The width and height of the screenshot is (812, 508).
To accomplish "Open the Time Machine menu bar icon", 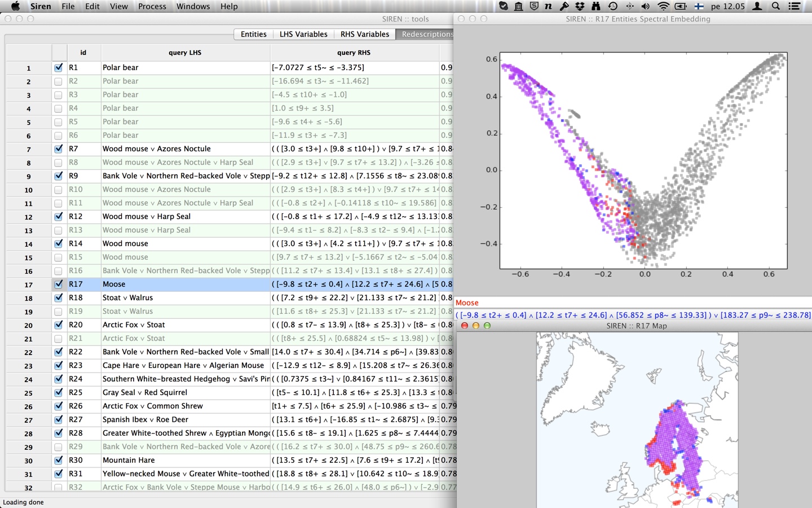I will tap(613, 6).
